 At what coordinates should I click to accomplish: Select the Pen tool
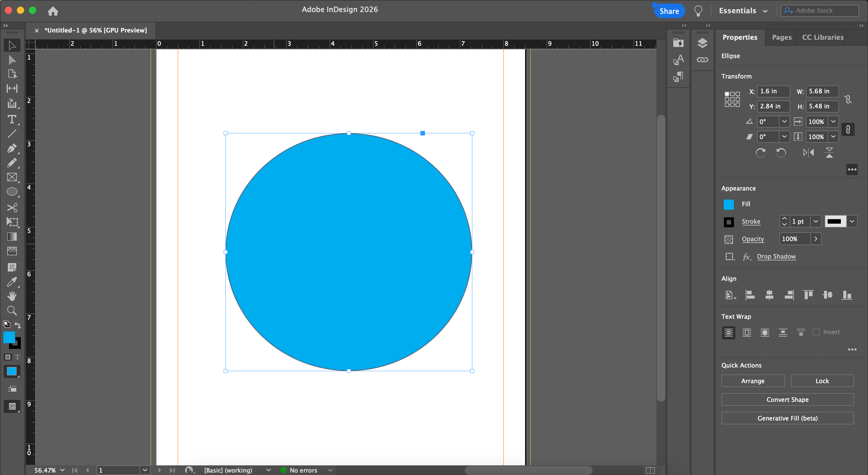point(12,148)
